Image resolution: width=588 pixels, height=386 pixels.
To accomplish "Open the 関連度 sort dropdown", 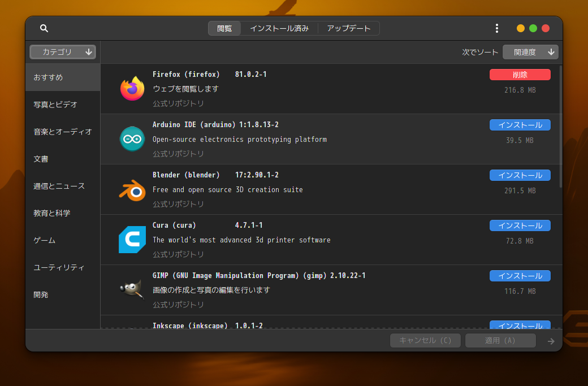I will 530,52.
